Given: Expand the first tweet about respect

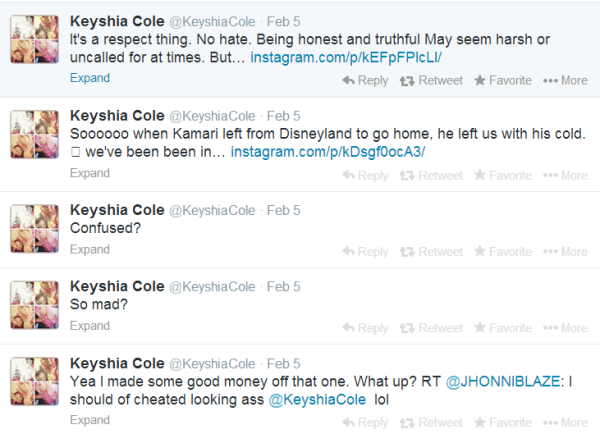Looking at the screenshot, I should [x=90, y=78].
